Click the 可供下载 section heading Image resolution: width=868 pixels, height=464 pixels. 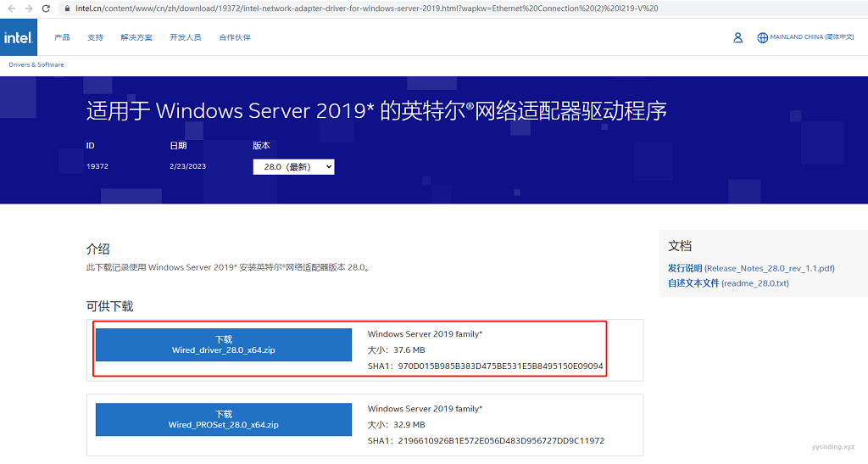[109, 306]
